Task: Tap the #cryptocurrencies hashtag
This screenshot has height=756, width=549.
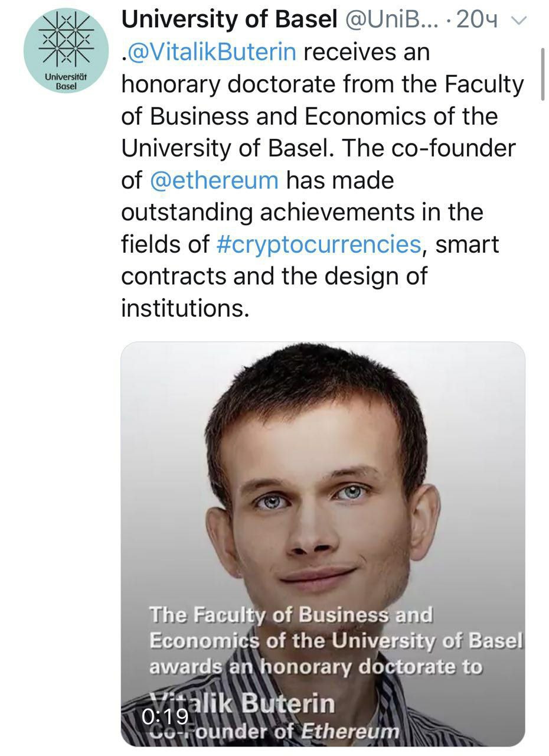Action: pyautogui.click(x=319, y=243)
